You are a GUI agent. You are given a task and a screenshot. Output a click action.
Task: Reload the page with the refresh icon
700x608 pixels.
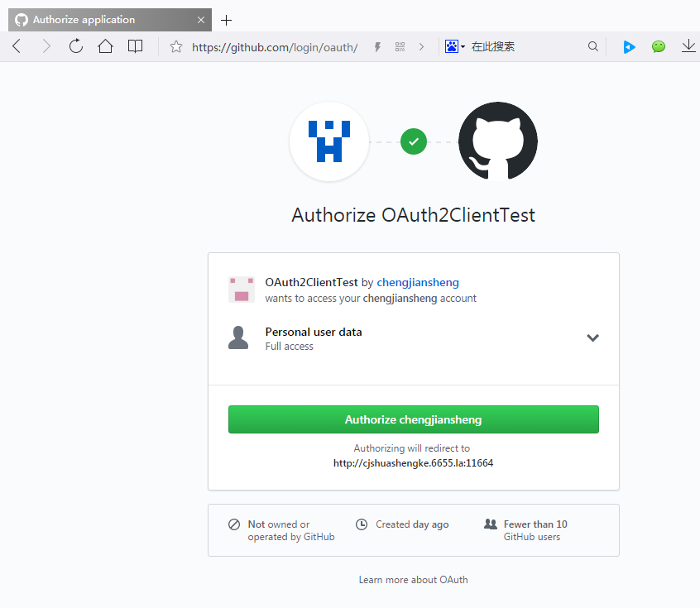click(76, 47)
